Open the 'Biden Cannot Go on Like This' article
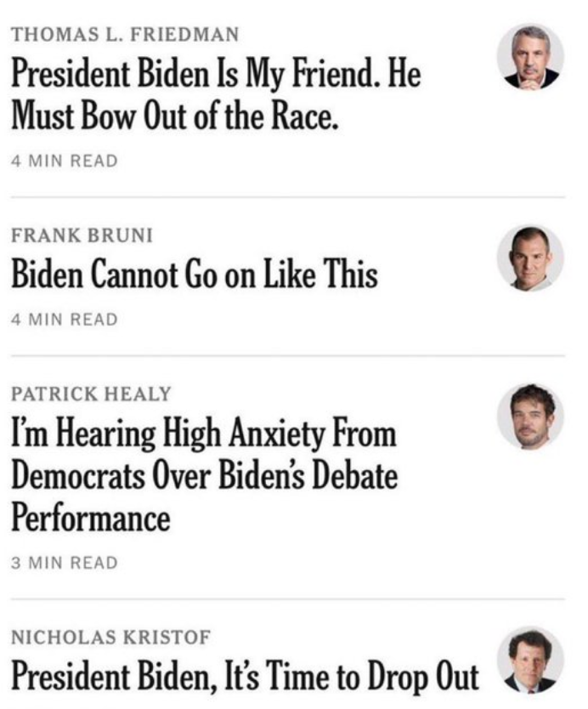Image resolution: width=588 pixels, height=709 pixels. [195, 275]
